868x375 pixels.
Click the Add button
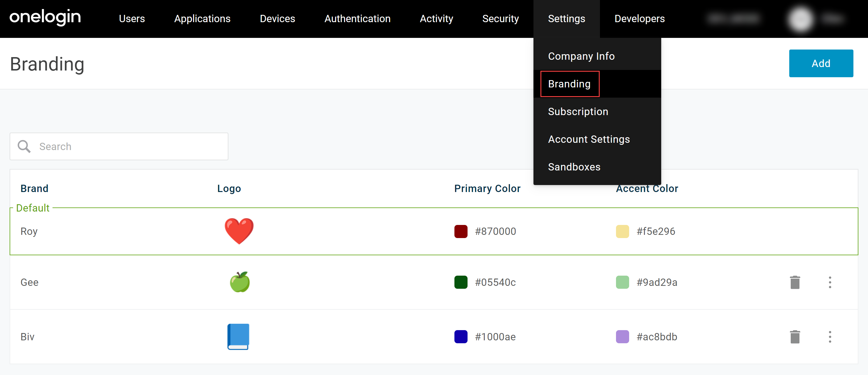[820, 63]
